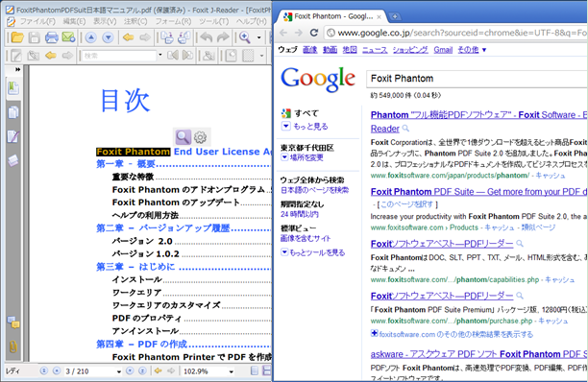Open the Gmail link in Google's top bar

pyautogui.click(x=443, y=50)
